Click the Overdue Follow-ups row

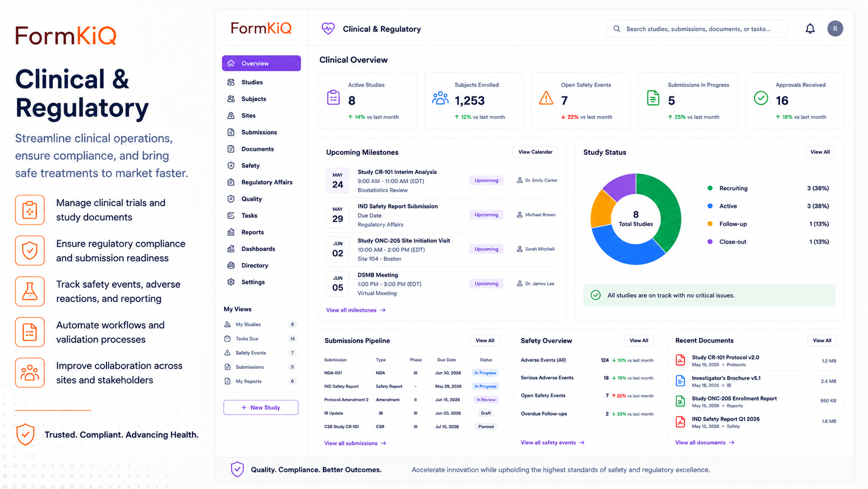587,414
